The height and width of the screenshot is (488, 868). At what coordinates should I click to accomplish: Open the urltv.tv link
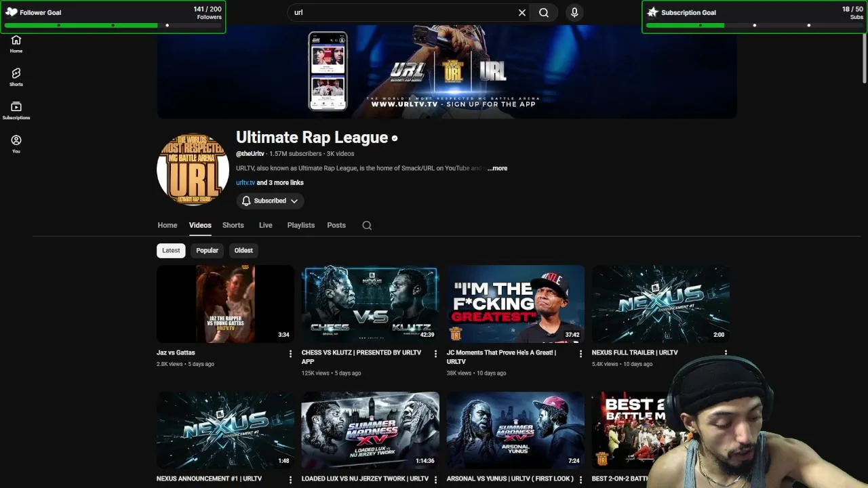pos(245,182)
